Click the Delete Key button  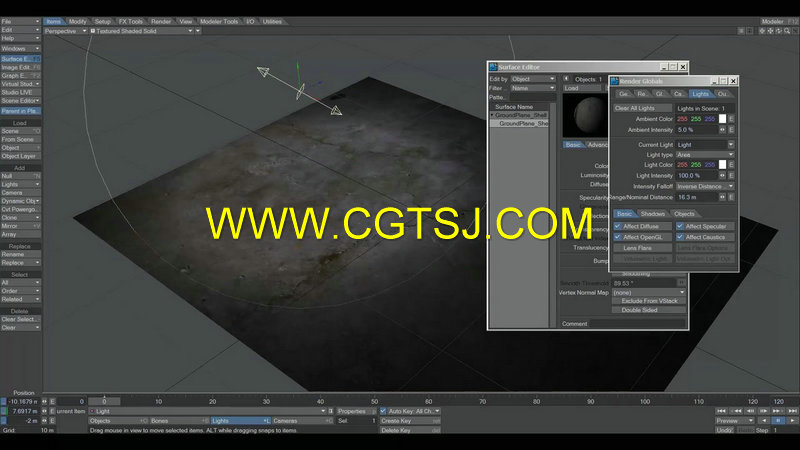pyautogui.click(x=410, y=430)
